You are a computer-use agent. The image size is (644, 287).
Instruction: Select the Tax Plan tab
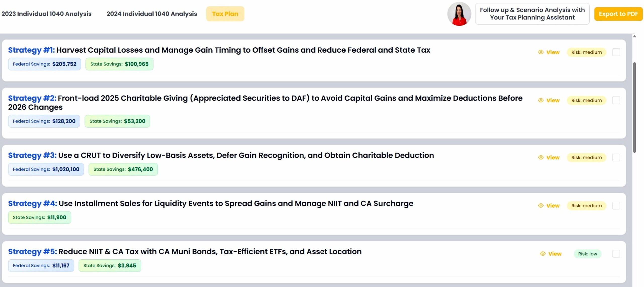225,14
